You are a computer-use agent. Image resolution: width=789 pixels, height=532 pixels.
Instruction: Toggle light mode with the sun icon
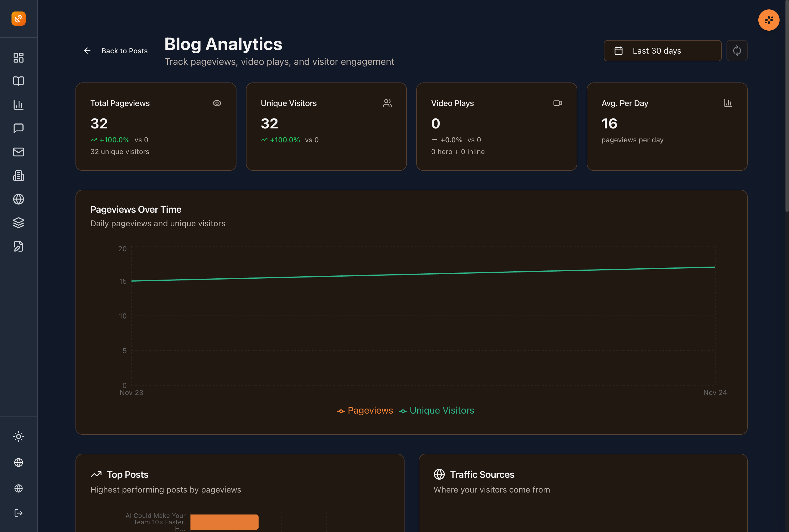[18, 437]
